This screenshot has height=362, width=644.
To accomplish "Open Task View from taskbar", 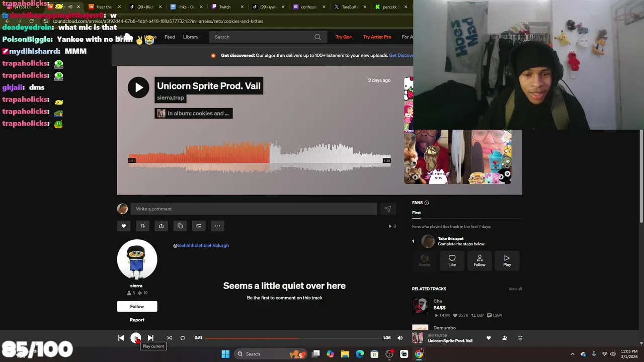I will click(315, 354).
